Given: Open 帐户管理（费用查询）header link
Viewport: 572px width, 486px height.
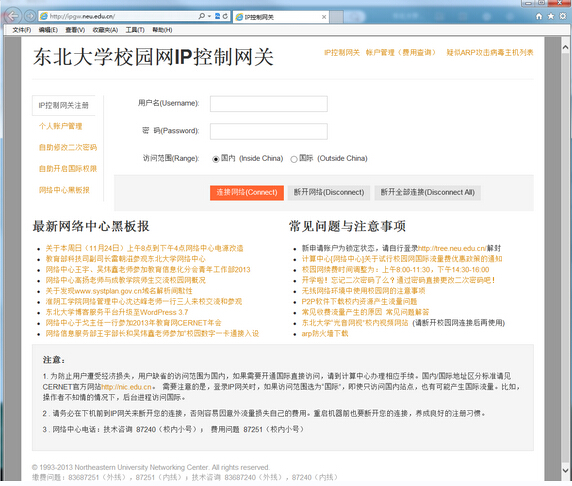Looking at the screenshot, I should 401,53.
